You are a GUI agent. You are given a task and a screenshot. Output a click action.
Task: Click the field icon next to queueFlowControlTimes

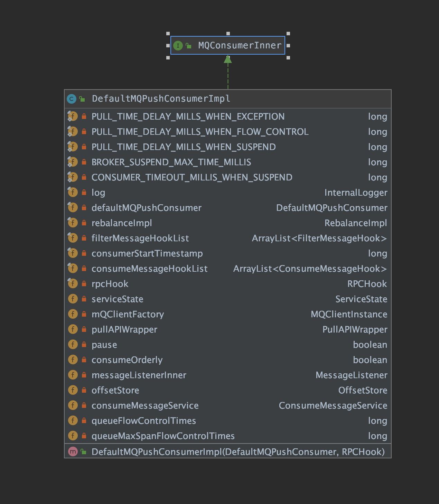click(73, 420)
